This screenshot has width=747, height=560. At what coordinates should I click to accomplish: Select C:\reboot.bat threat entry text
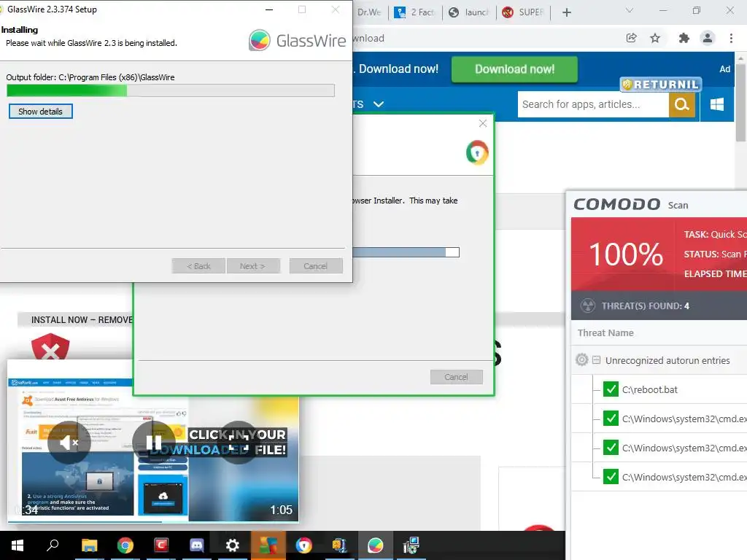[x=649, y=389]
